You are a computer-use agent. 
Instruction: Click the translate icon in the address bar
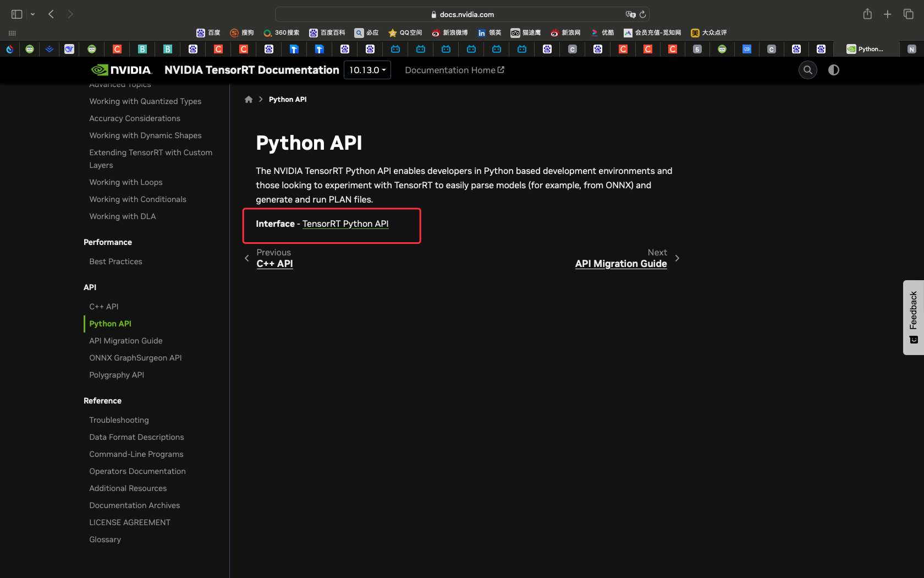tap(630, 14)
